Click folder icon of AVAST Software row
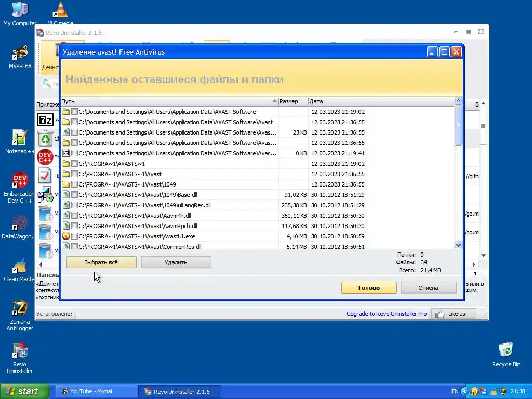Screen dimensions: 532x399 tap(66, 112)
